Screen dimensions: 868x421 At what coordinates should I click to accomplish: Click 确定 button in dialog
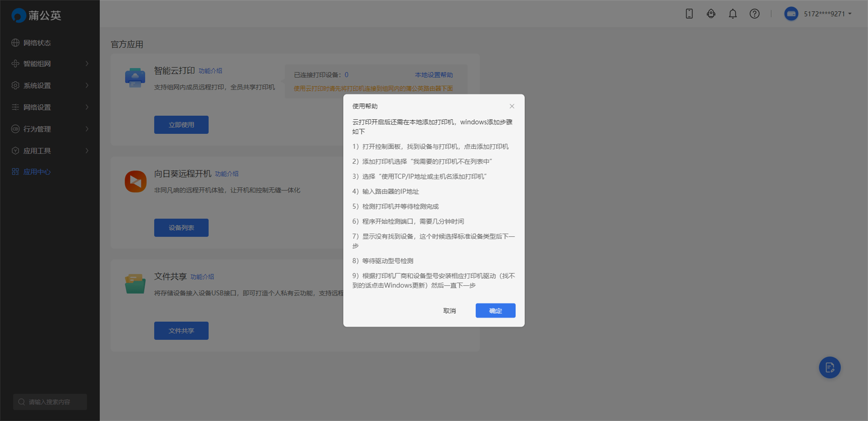[495, 311]
